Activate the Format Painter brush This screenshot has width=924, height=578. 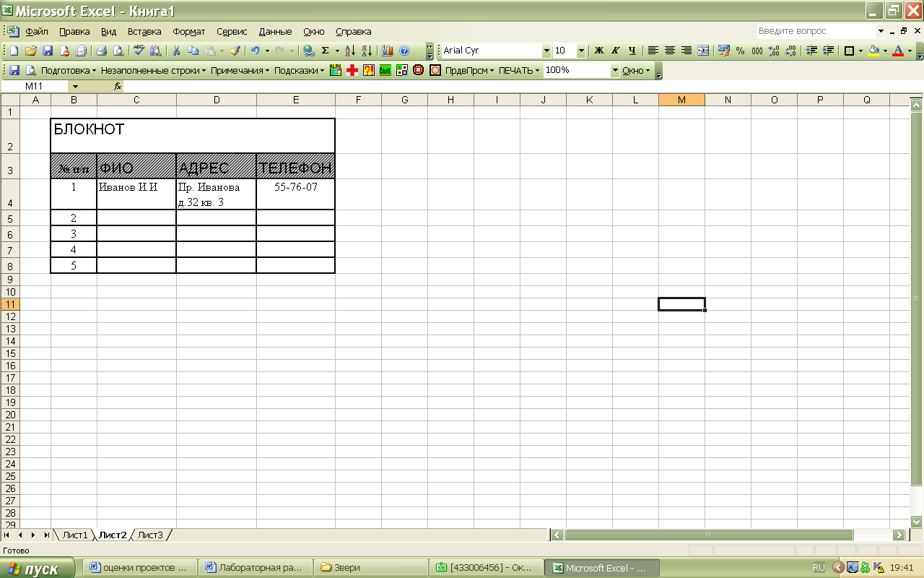pyautogui.click(x=235, y=51)
